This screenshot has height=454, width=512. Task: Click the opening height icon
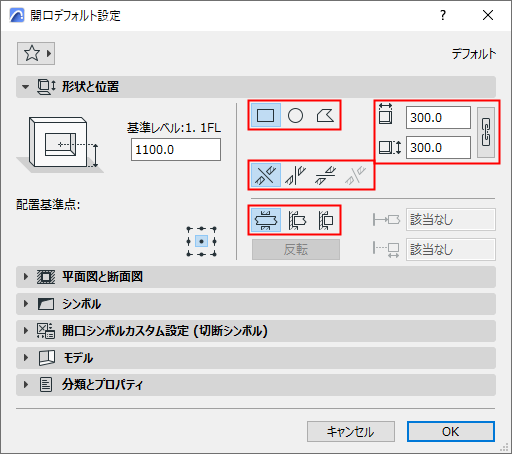click(390, 147)
